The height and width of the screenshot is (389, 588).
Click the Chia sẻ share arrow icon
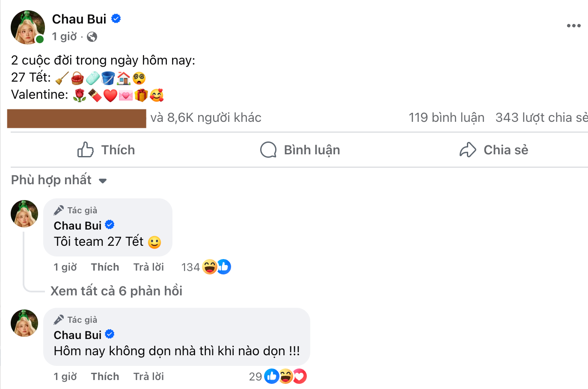[467, 150]
